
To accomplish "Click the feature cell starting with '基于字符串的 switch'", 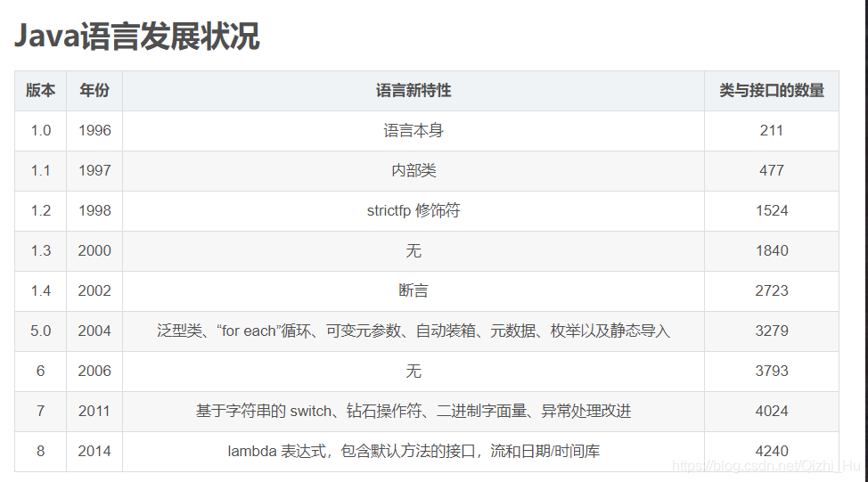I will pos(414,411).
